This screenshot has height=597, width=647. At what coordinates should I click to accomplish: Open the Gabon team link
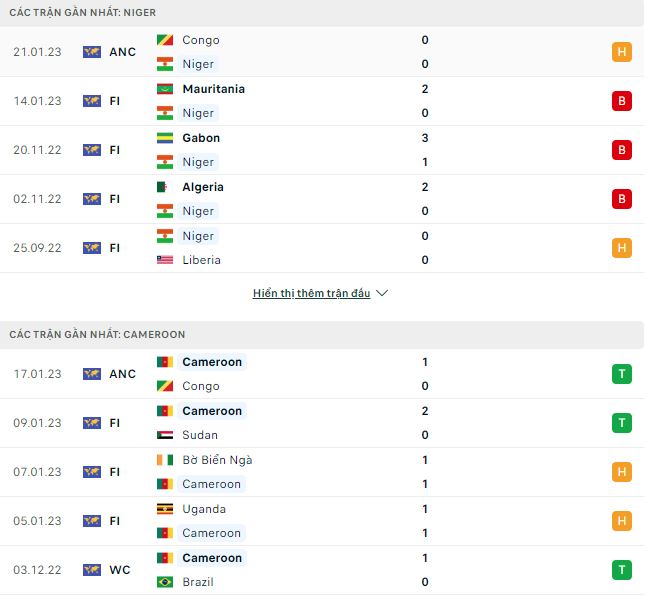pyautogui.click(x=201, y=138)
